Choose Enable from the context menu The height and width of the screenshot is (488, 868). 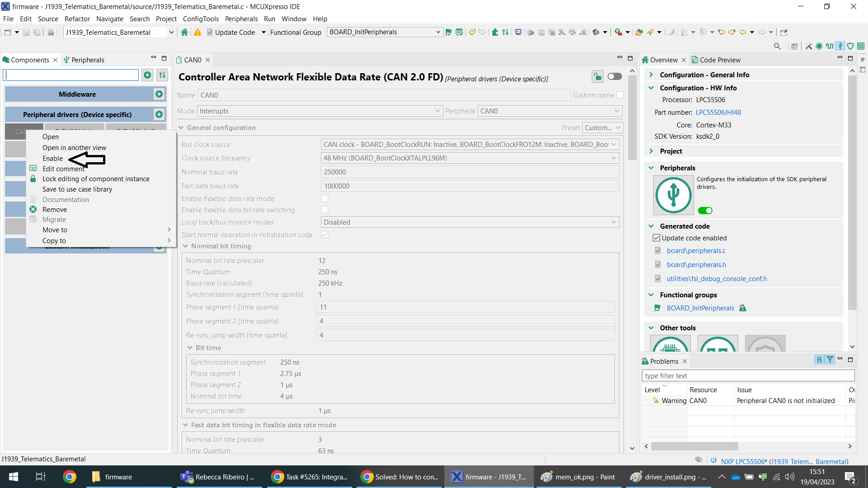coord(53,159)
